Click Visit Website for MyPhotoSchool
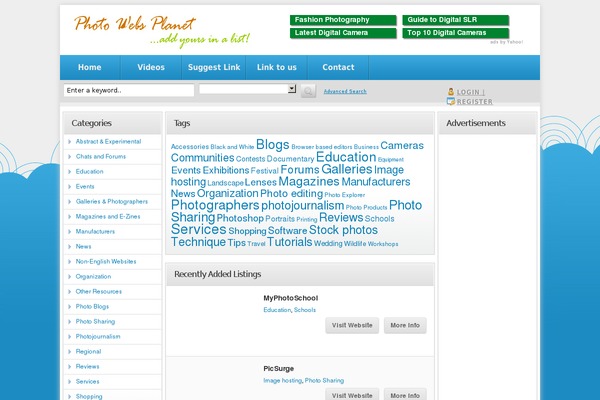 (352, 325)
